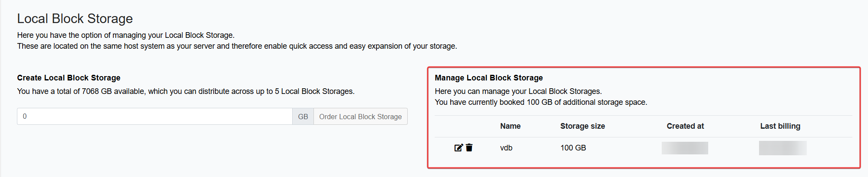Click the text about same host system

coord(237,46)
